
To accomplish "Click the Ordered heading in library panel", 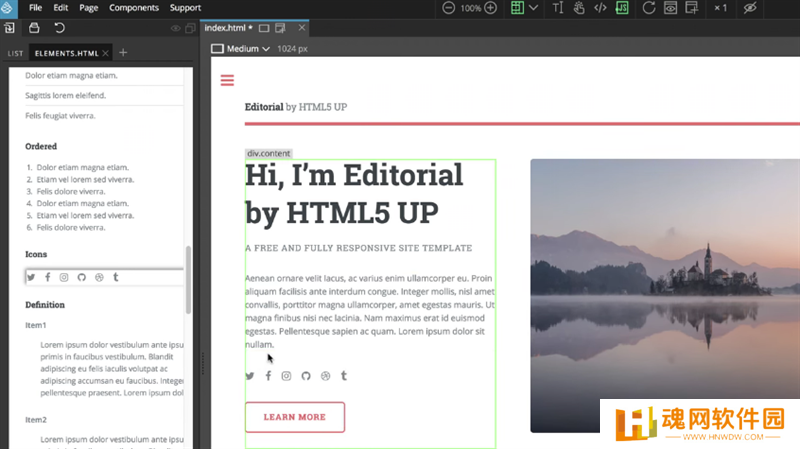I will click(x=41, y=146).
